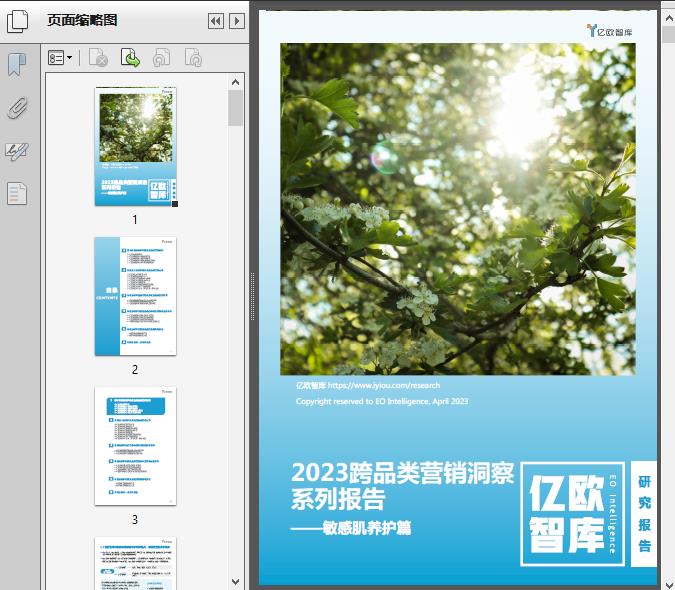Click the 亿欧智库 logo in the page header
This screenshot has height=590, width=675.
(x=609, y=31)
